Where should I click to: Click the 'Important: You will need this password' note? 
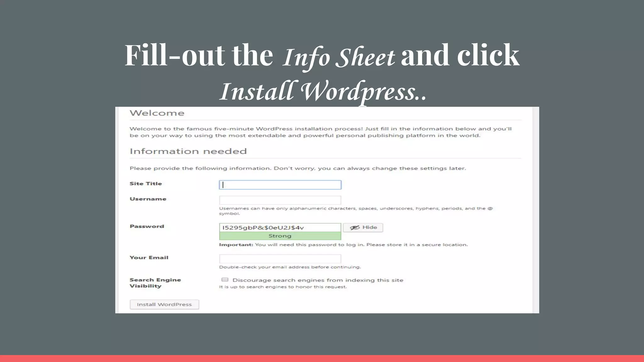pos(343,245)
